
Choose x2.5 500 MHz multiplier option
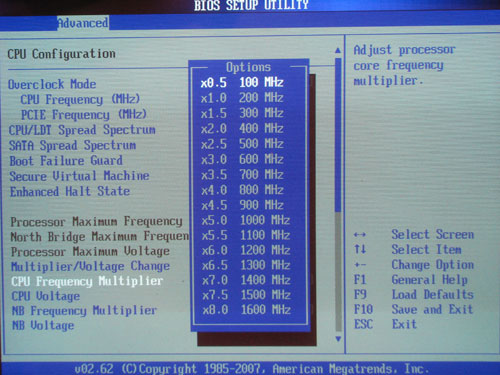click(242, 144)
